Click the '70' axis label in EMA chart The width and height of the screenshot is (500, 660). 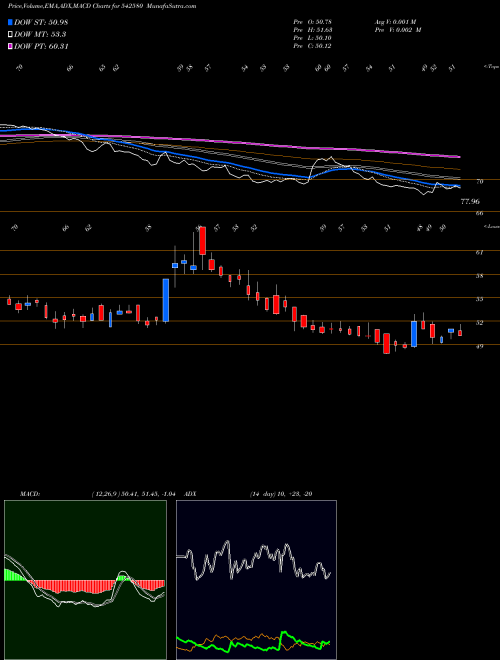point(480,182)
